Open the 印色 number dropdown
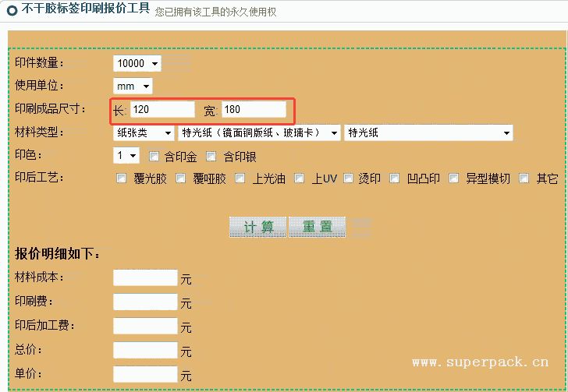The width and height of the screenshot is (568, 392). click(126, 156)
